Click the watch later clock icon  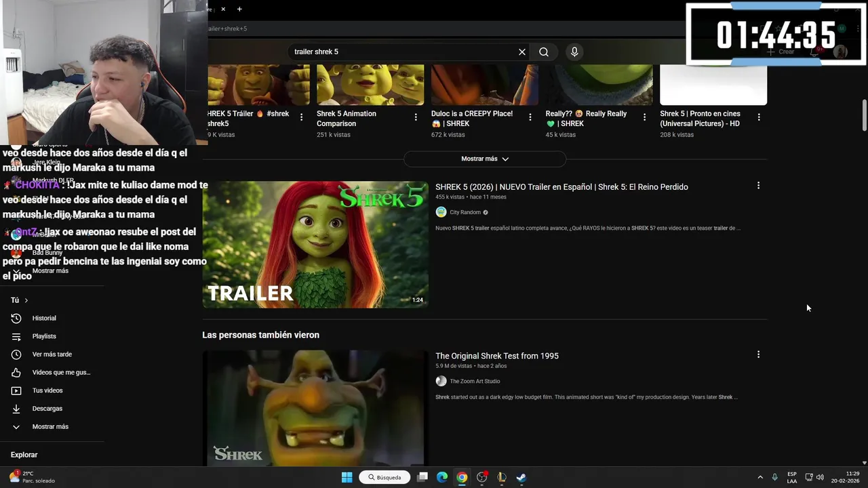(x=16, y=354)
